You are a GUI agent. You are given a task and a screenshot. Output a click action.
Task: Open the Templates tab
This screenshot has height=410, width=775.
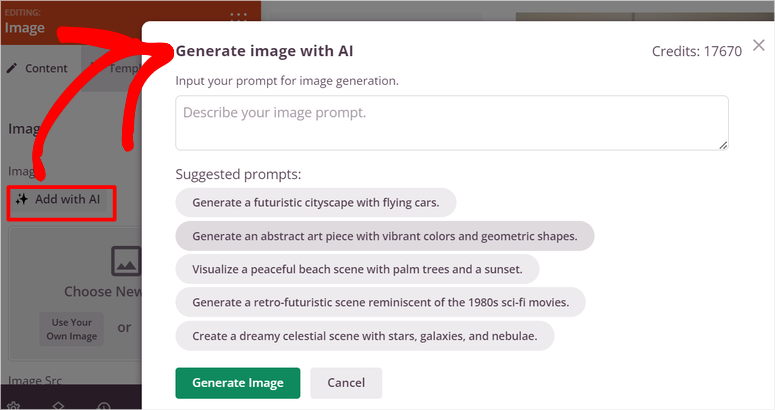(120, 69)
